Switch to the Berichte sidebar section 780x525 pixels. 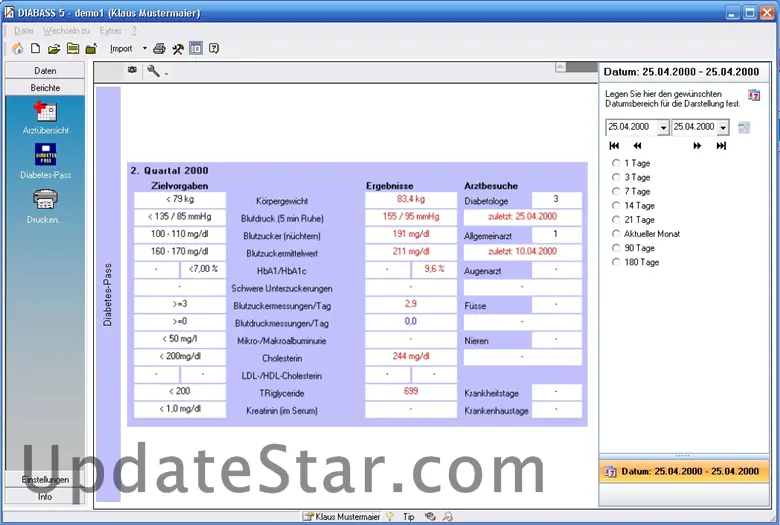coord(45,88)
